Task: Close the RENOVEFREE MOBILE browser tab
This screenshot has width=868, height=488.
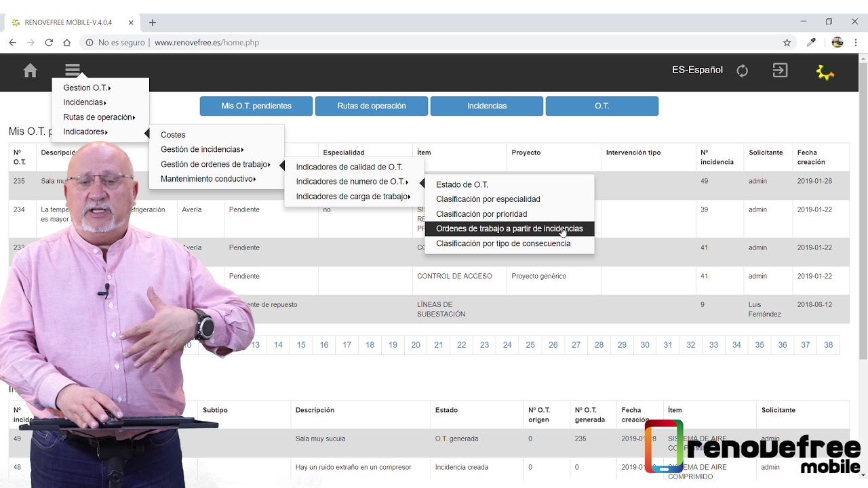Action: tap(131, 22)
